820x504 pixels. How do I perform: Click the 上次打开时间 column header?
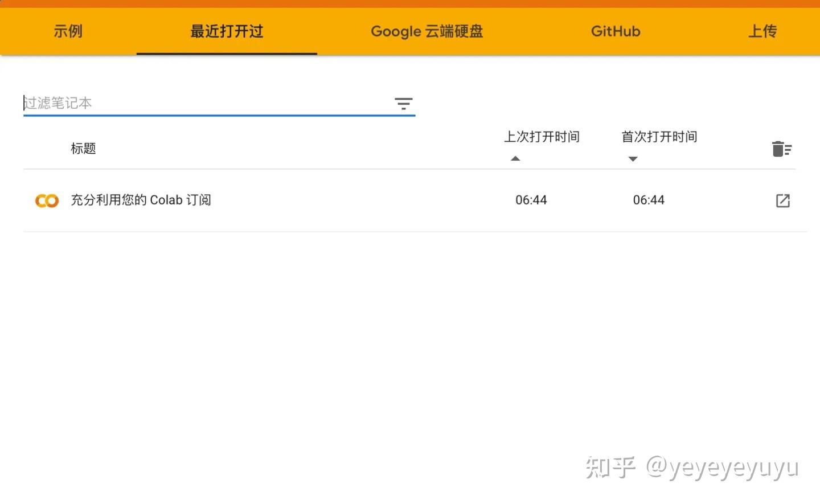click(x=542, y=137)
